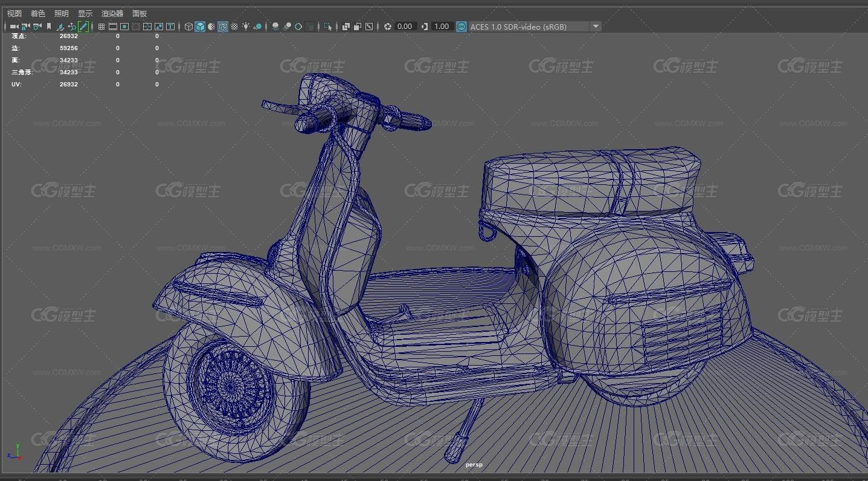Click the 三角形 row value 34233
The image size is (868, 481).
(69, 72)
